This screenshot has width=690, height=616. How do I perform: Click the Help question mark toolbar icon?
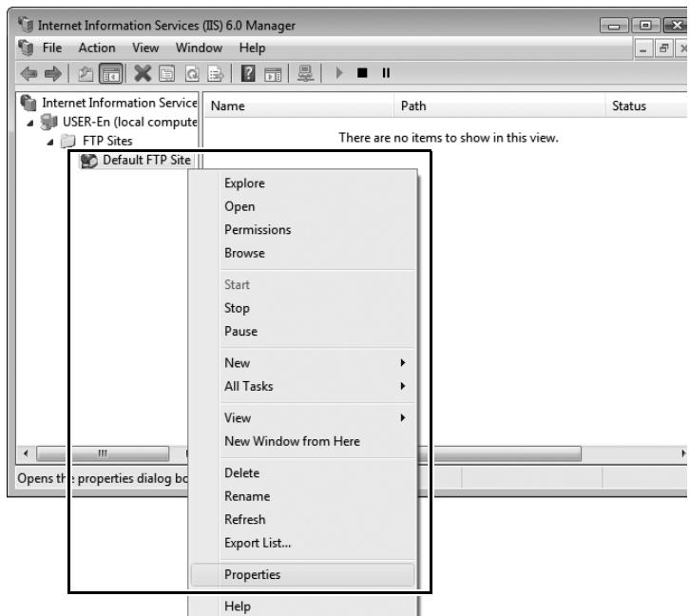click(248, 73)
